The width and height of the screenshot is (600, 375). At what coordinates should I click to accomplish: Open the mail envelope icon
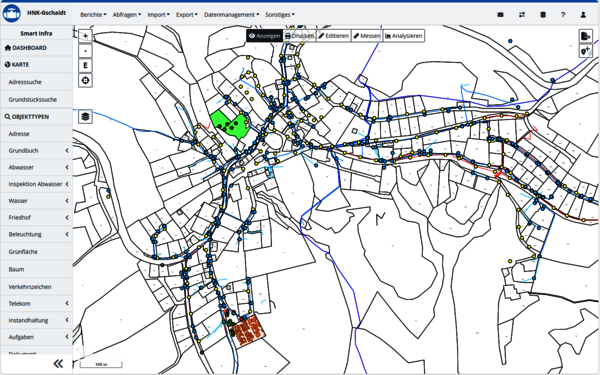[x=500, y=15]
